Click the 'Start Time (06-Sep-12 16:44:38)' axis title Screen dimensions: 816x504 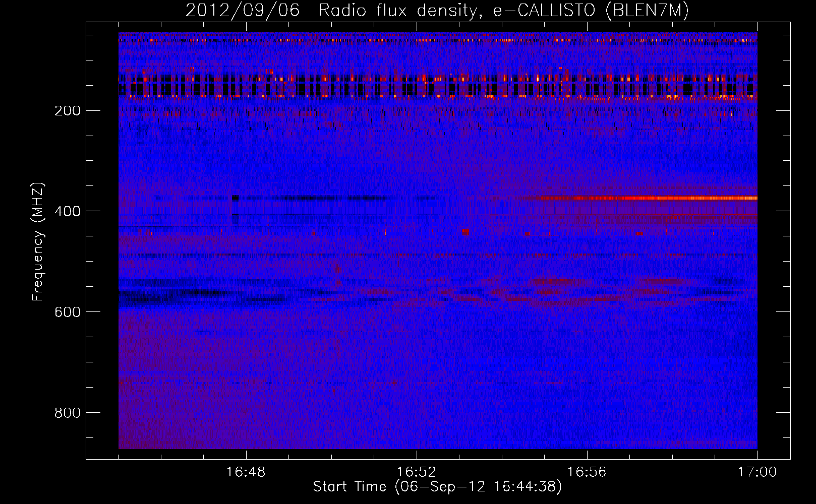click(x=437, y=487)
